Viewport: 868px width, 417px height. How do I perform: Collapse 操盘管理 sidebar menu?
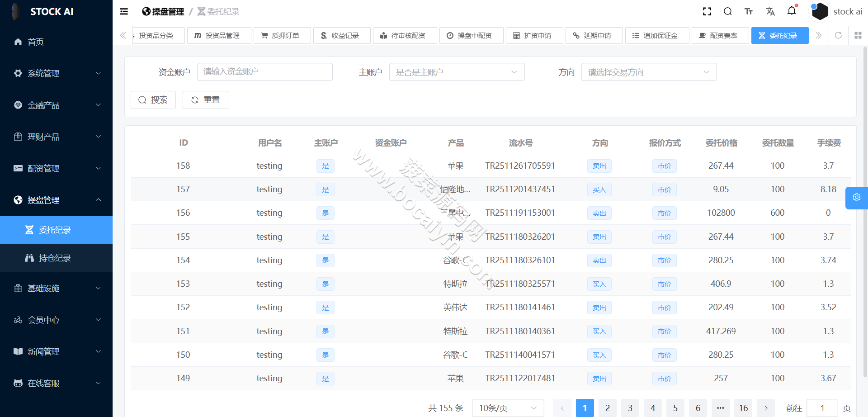click(56, 200)
